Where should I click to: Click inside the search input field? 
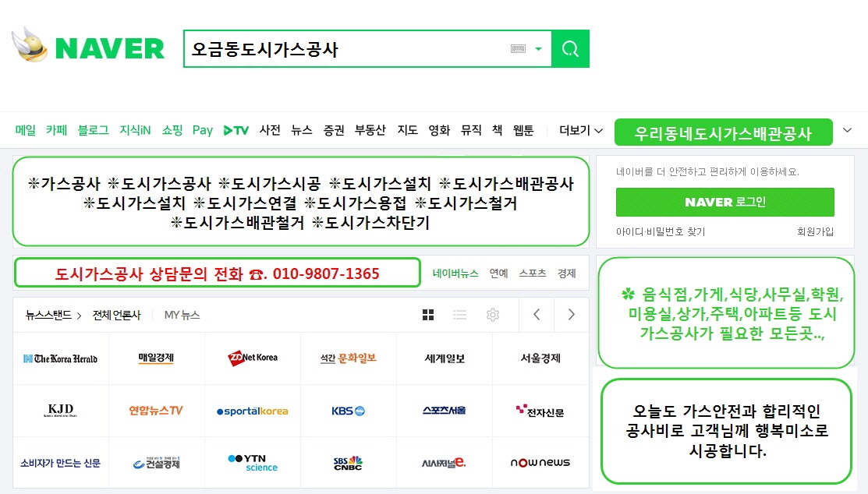pyautogui.click(x=346, y=48)
